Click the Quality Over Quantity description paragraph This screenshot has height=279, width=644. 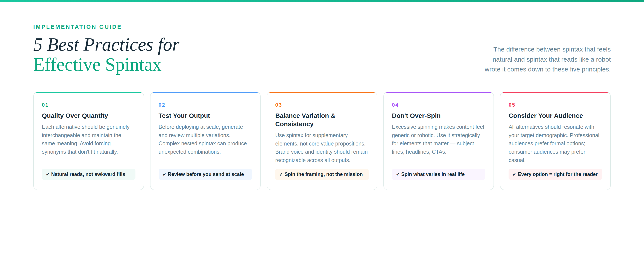(86, 139)
